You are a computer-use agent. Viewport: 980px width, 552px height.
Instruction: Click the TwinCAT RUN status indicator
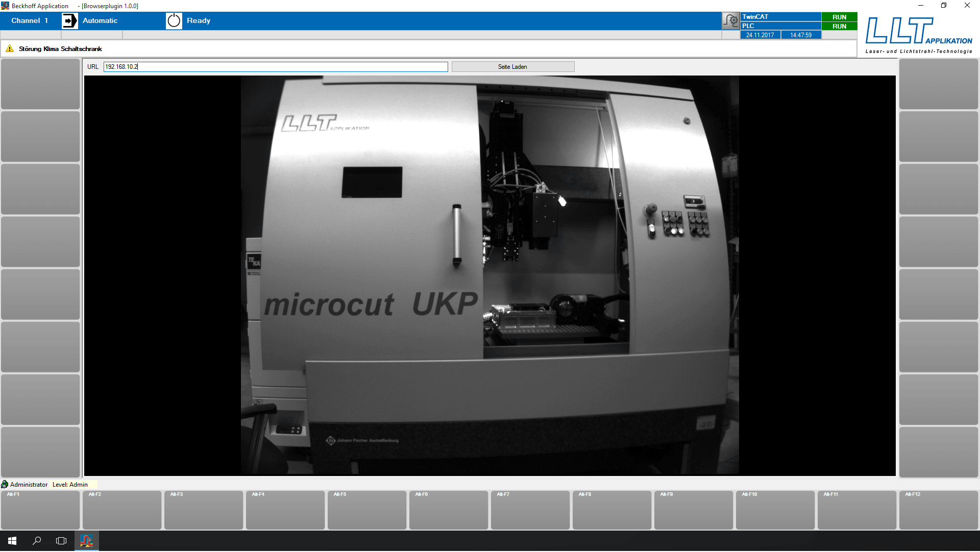(x=839, y=17)
